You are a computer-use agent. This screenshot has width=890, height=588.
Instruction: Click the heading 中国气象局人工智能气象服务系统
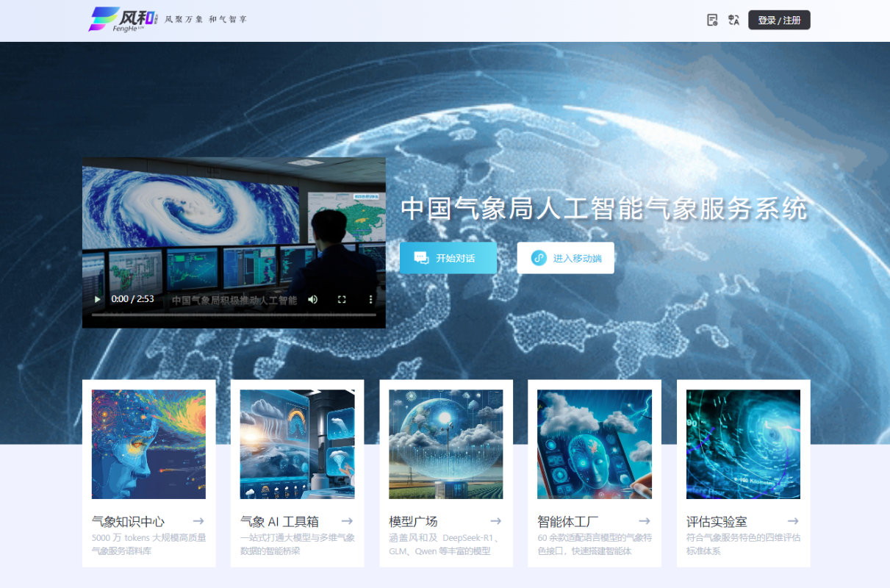(x=603, y=209)
